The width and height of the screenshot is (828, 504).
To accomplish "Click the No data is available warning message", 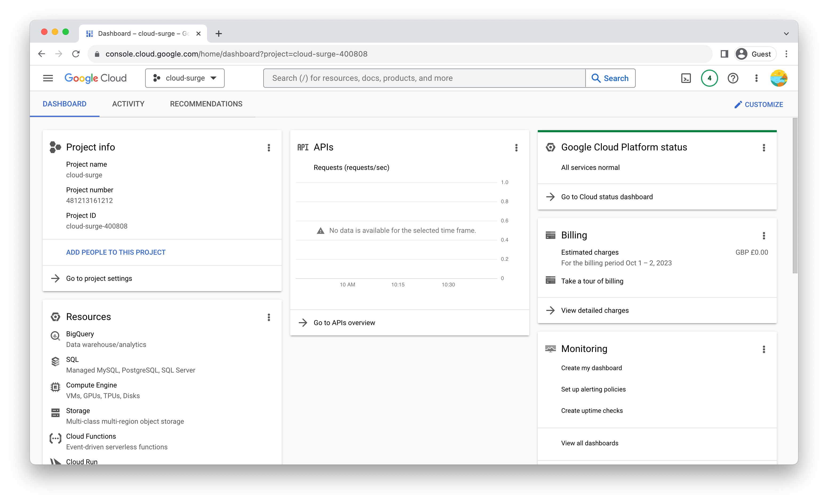I will click(396, 230).
